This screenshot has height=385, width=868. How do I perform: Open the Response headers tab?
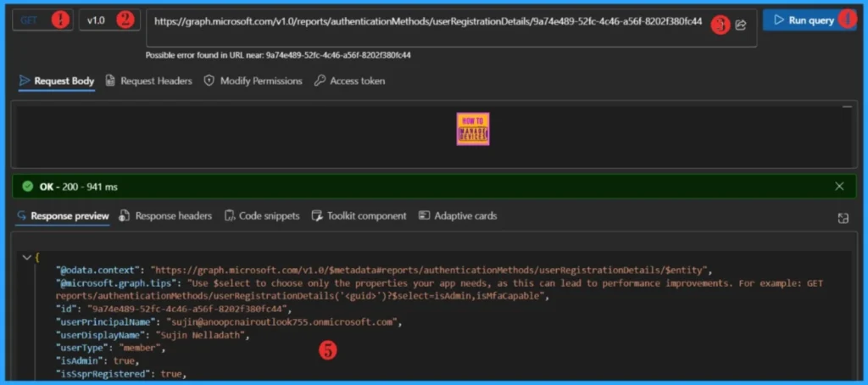tap(165, 216)
